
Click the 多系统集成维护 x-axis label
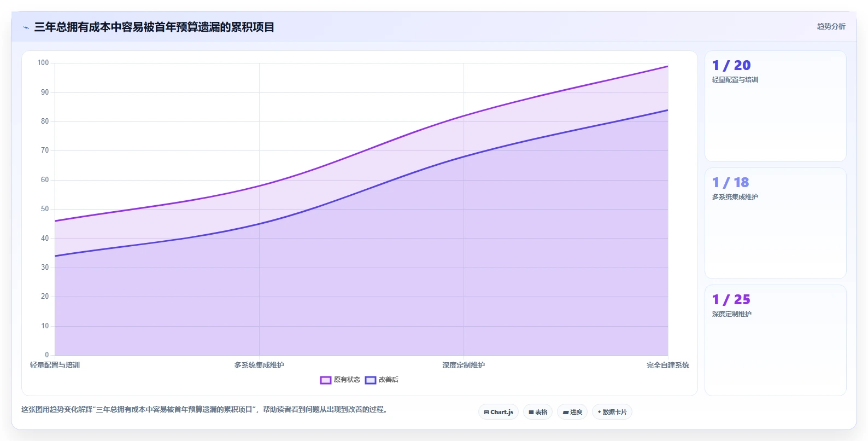tap(259, 365)
